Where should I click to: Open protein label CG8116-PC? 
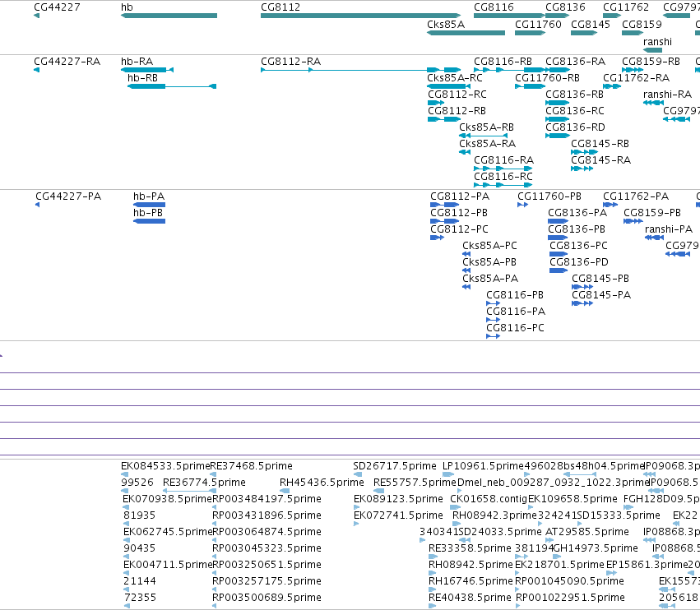coord(515,328)
